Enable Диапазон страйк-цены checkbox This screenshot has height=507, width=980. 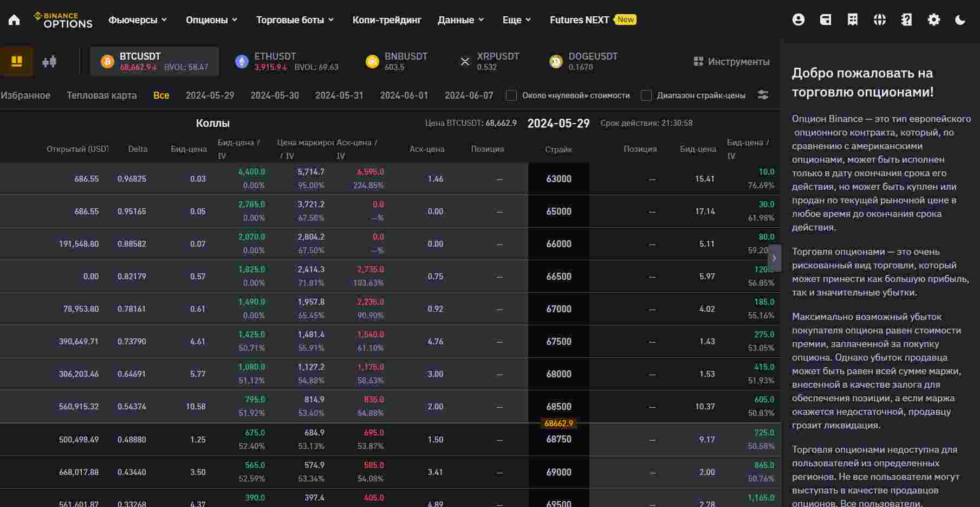pyautogui.click(x=646, y=95)
